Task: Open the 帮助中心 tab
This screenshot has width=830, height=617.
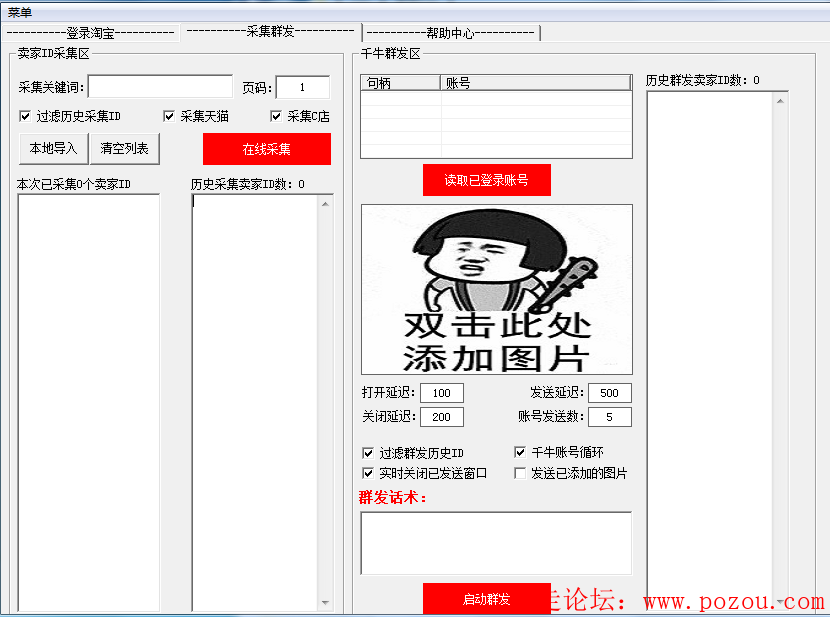Action: point(450,33)
